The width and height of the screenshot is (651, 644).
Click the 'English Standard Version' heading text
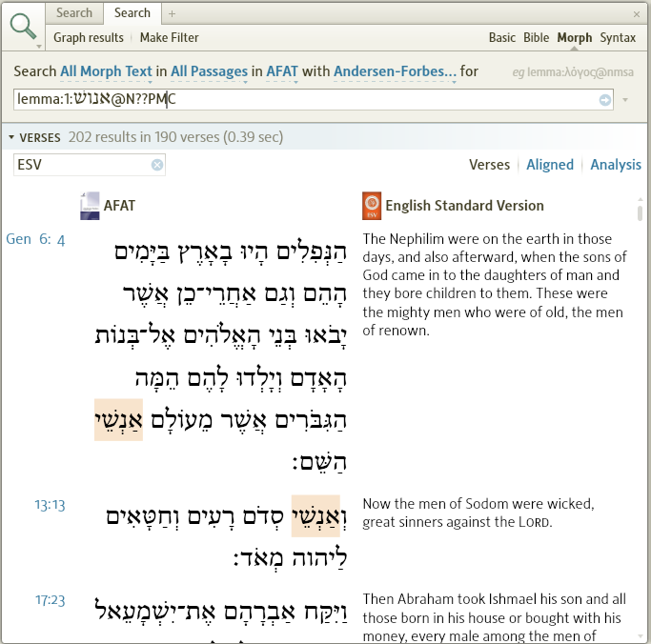click(x=464, y=206)
